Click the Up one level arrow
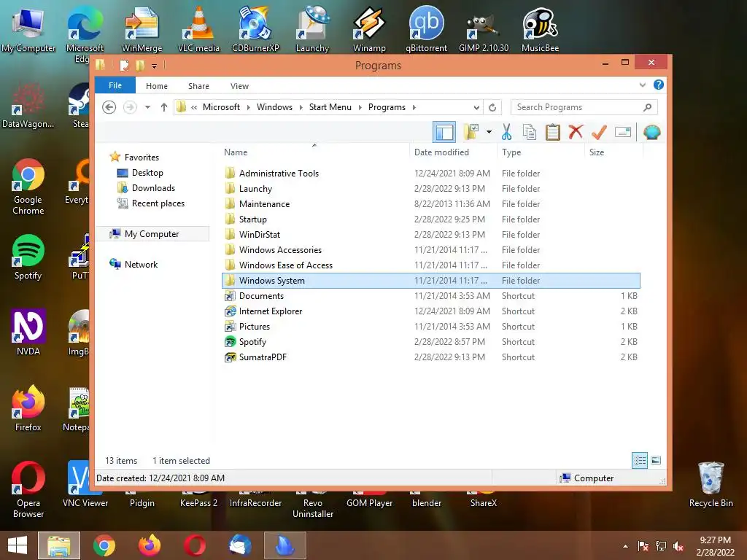Screen dimensions: 747x560 click(x=164, y=107)
